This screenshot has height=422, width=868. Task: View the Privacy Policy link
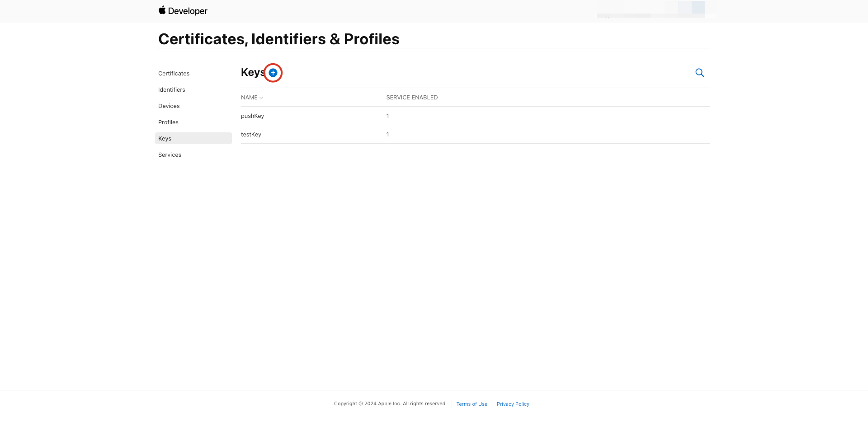[x=513, y=404]
